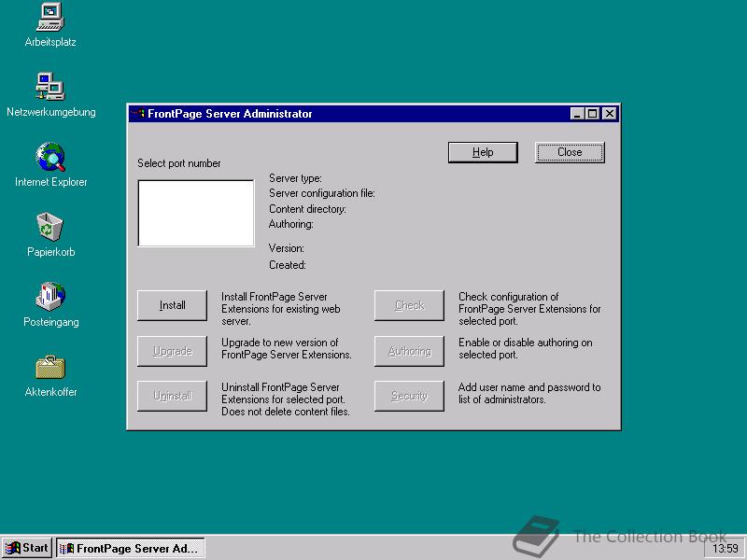Click "Check configuration of" description text
The height and width of the screenshot is (560, 747).
click(529, 309)
